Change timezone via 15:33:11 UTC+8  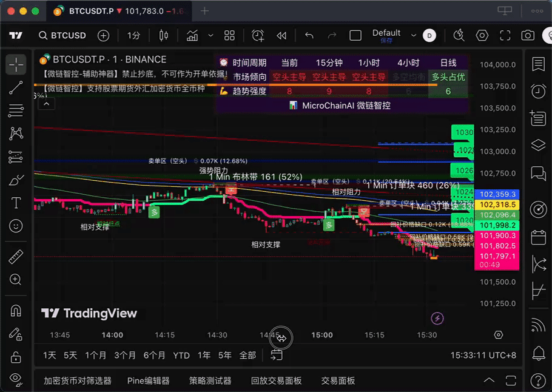click(483, 356)
